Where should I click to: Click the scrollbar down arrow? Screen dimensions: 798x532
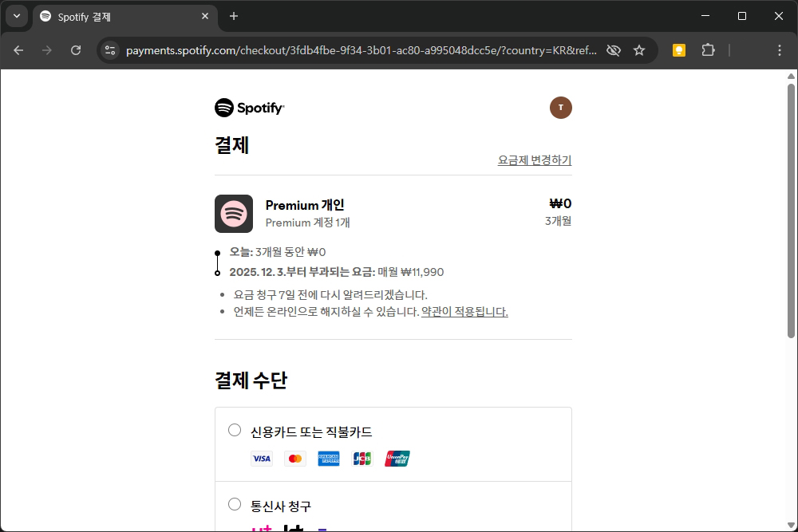pyautogui.click(x=791, y=525)
